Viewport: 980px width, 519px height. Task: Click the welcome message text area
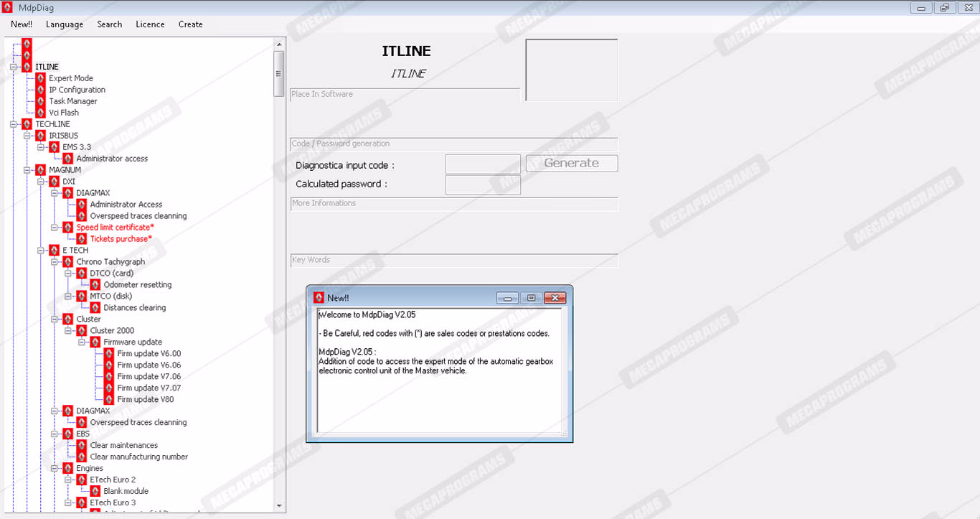[439, 371]
